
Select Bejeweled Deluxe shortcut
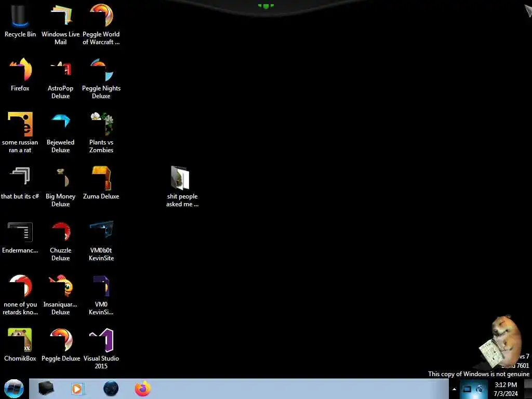click(60, 132)
